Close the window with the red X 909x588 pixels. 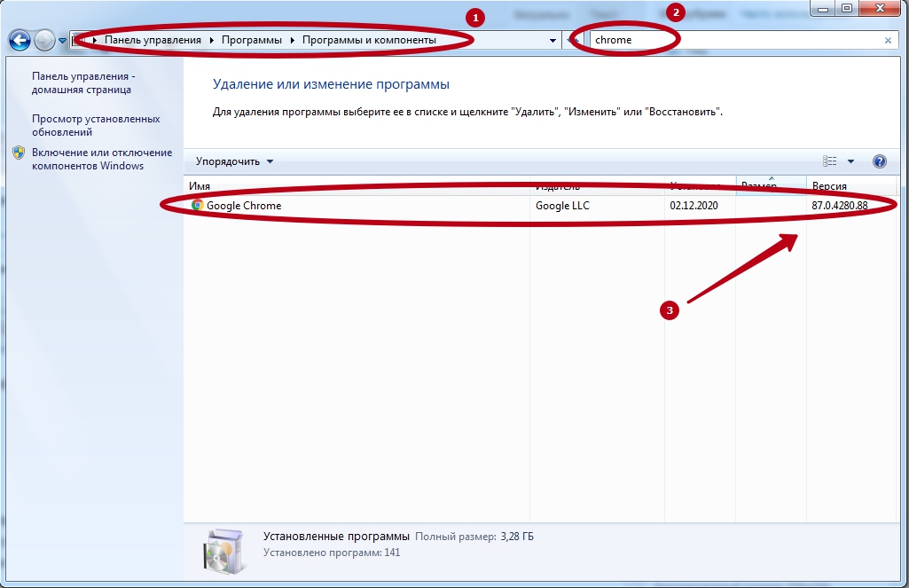pyautogui.click(x=880, y=9)
